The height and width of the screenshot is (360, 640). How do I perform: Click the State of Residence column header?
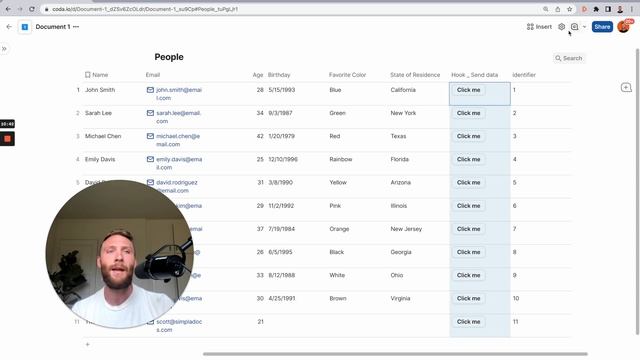tap(415, 75)
